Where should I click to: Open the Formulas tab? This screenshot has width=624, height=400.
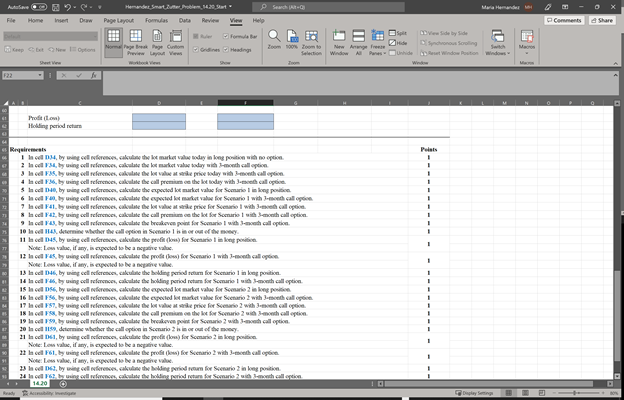tap(156, 20)
